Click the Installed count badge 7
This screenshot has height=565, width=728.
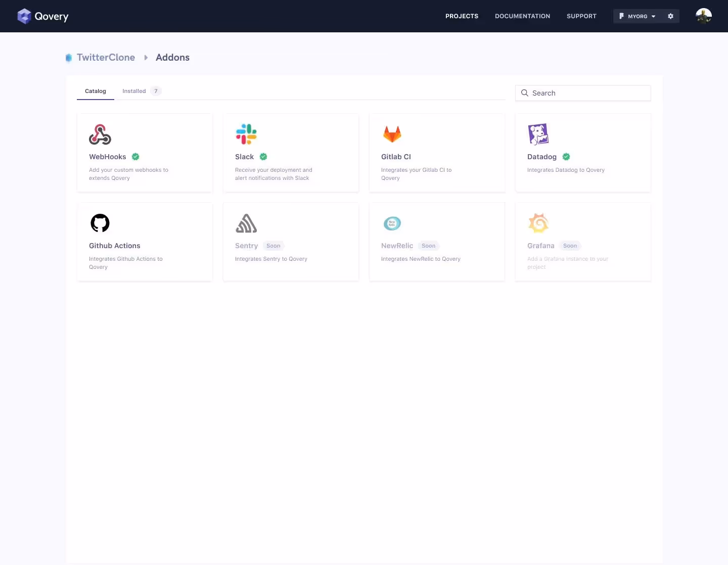coord(156,91)
